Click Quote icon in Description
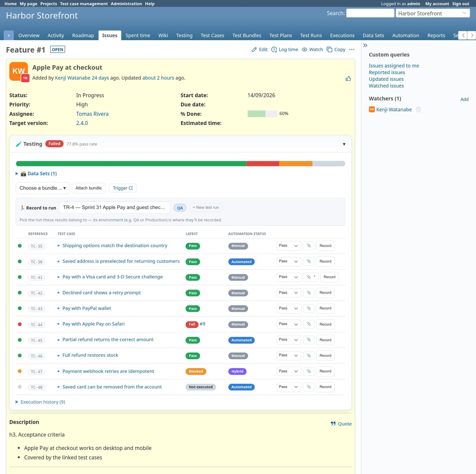Viewport: 476px width, 474px height. (341, 424)
